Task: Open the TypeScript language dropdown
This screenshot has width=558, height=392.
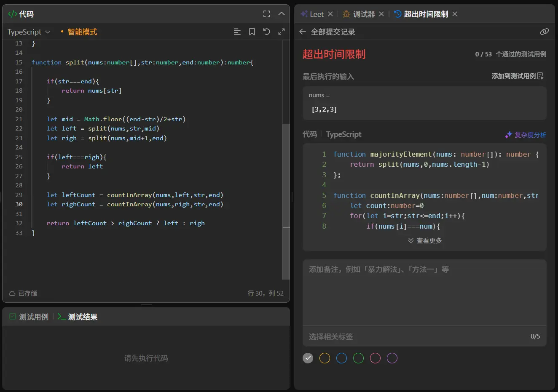Action: tap(29, 32)
